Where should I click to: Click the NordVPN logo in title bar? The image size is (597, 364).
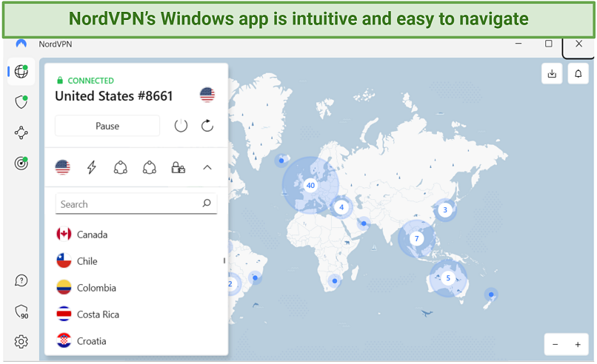coord(21,44)
